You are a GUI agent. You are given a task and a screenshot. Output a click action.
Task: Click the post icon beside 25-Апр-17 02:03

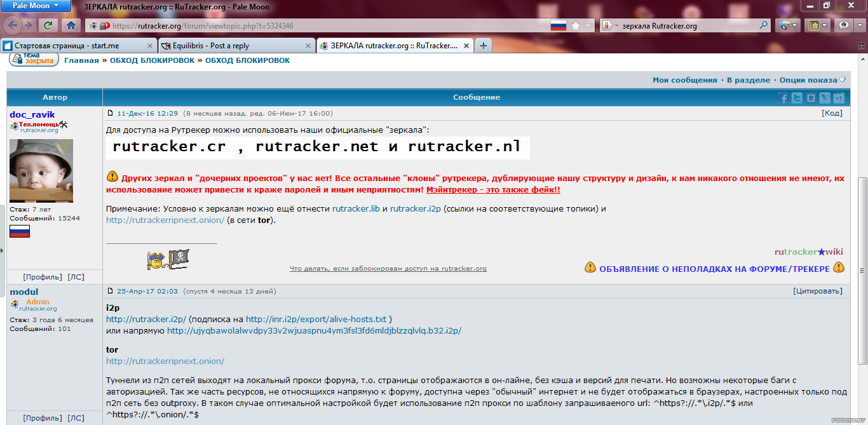[110, 291]
